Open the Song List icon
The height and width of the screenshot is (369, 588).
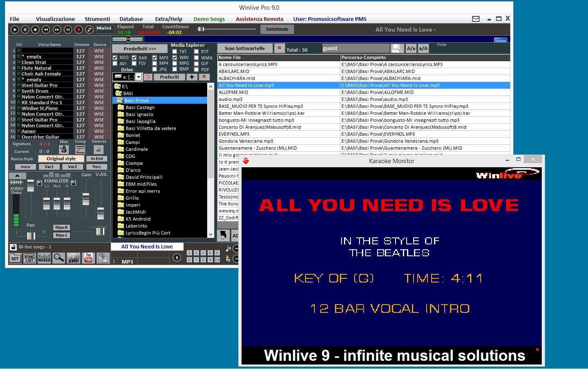[29, 258]
